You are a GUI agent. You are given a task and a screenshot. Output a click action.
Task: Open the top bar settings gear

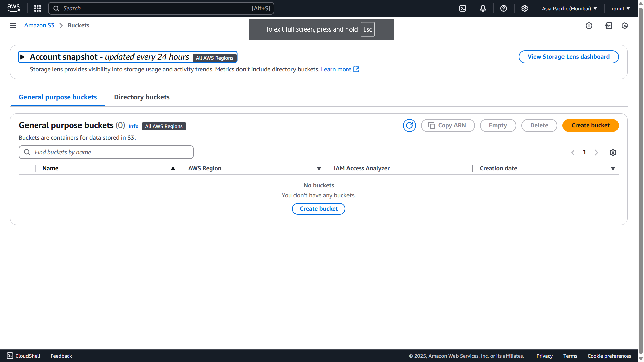coord(525,8)
